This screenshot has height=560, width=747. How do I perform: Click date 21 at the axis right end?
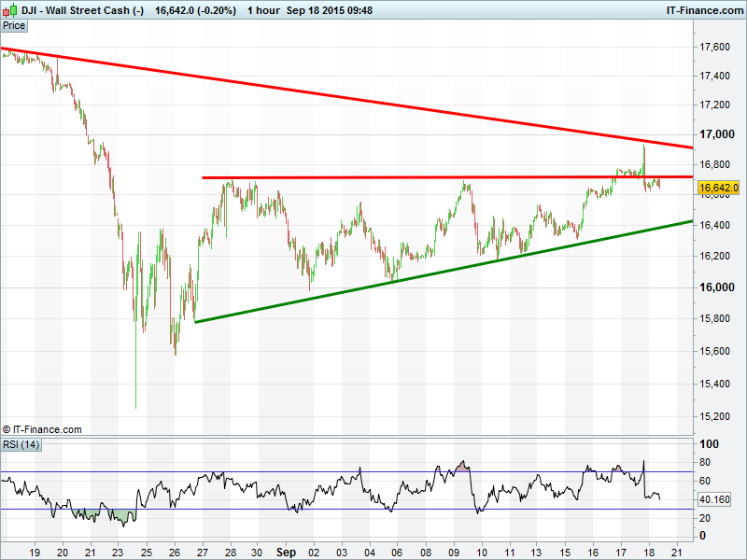point(677,552)
